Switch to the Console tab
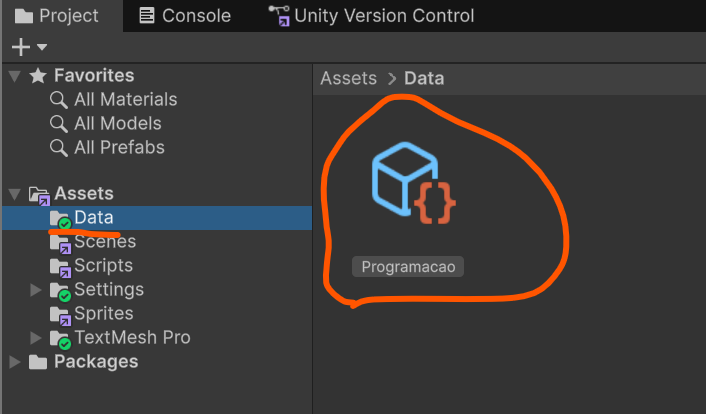Image resolution: width=706 pixels, height=414 pixels. coord(185,16)
